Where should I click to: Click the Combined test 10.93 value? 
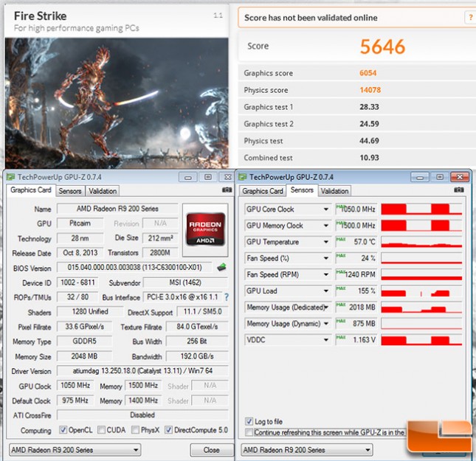point(369,158)
